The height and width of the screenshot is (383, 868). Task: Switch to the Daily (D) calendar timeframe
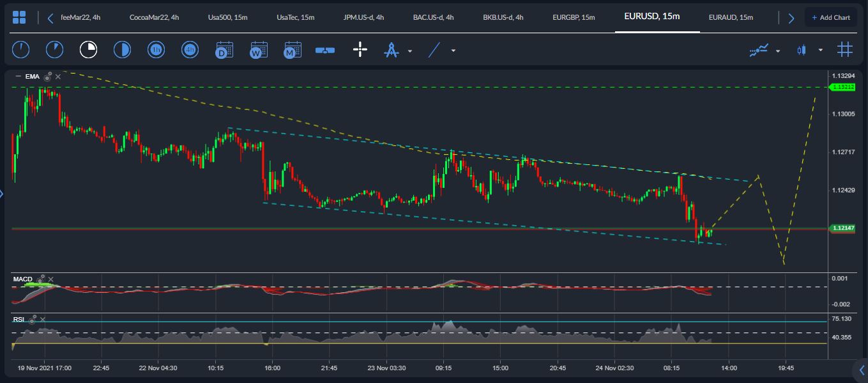224,49
